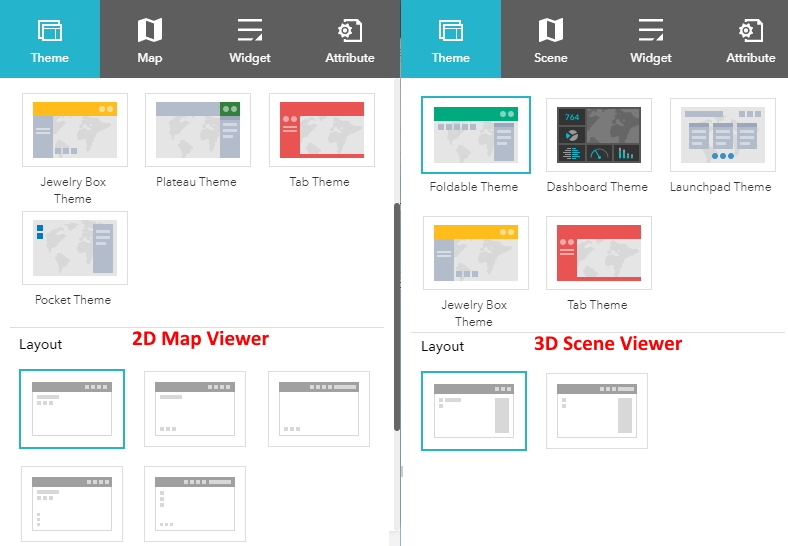Select Tab Theme in 3D Scene Viewer
Viewport: 788px width, 546px height.
point(599,253)
